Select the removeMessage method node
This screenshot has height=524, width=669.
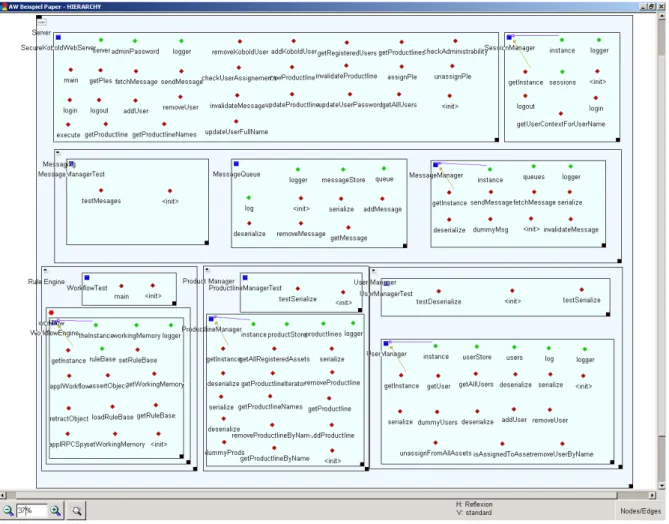301,223
